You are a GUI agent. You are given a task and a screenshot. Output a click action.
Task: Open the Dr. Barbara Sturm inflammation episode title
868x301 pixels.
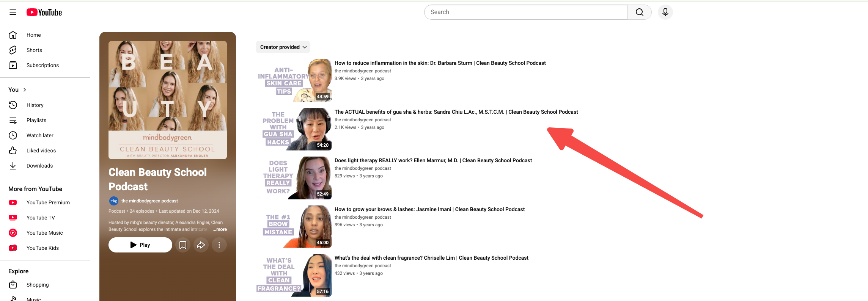(x=440, y=63)
